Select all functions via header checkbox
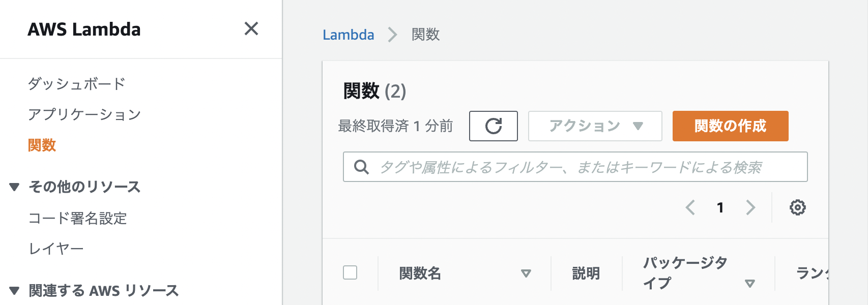 click(x=351, y=273)
